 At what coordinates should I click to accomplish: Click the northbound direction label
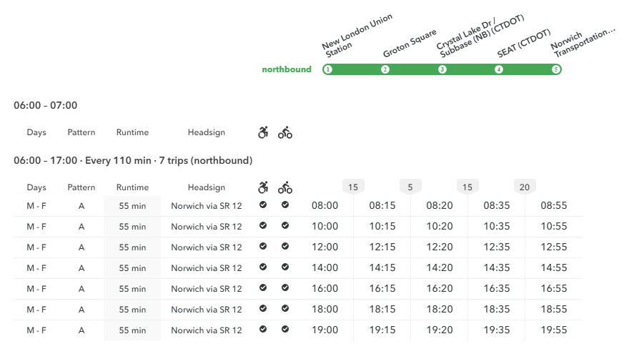pos(287,69)
